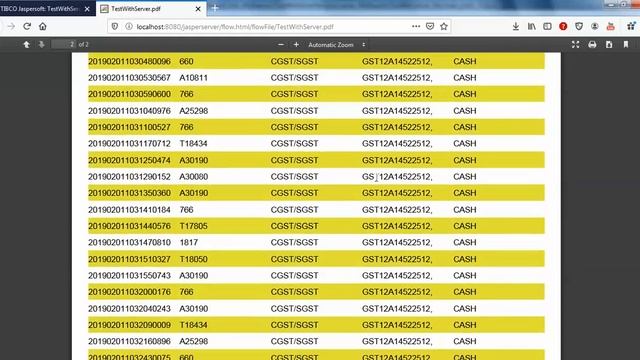Open a new browser tab

click(215, 8)
